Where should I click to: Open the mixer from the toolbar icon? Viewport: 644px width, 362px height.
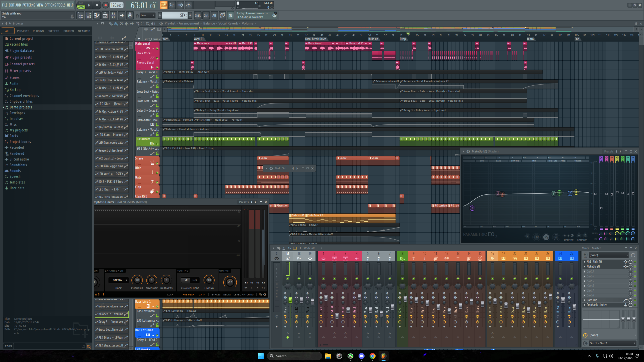point(113,15)
